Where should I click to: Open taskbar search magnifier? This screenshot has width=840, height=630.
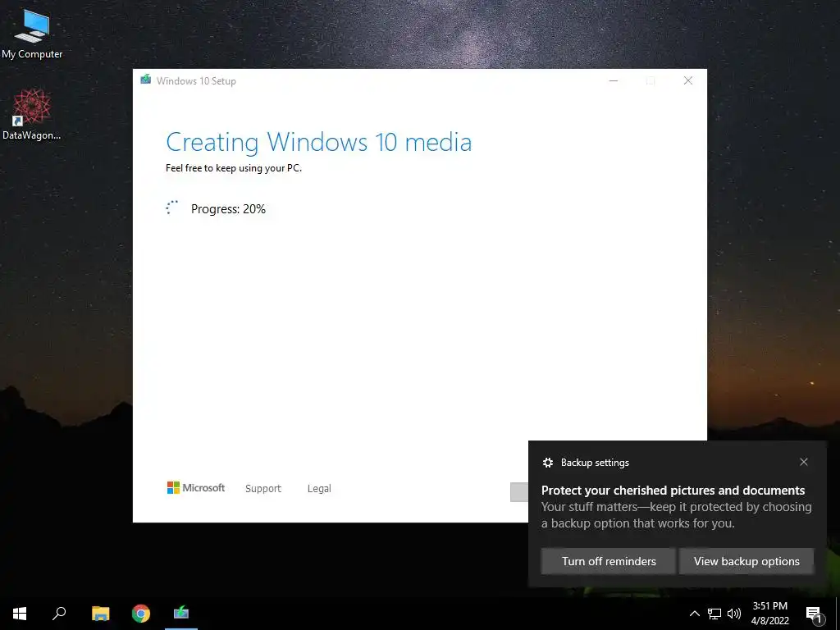[x=59, y=614]
